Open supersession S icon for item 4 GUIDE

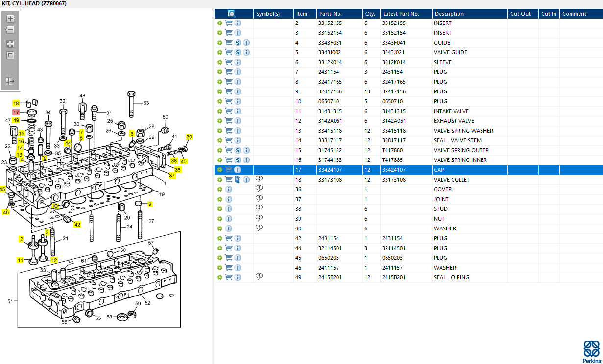click(238, 43)
